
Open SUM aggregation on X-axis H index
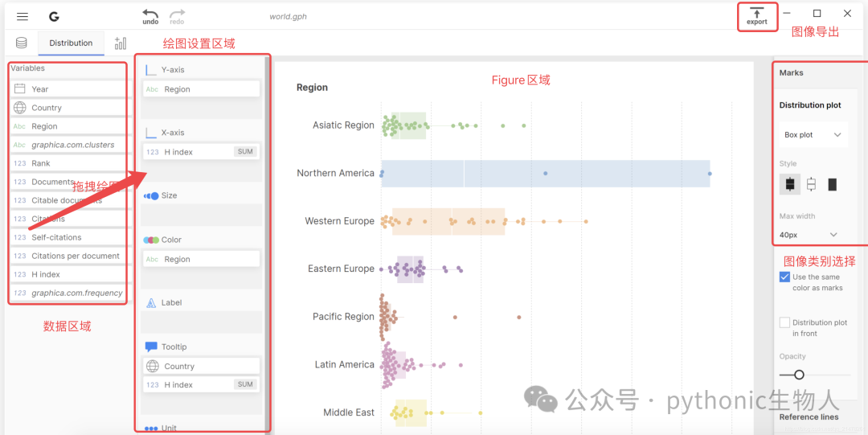pyautogui.click(x=245, y=152)
